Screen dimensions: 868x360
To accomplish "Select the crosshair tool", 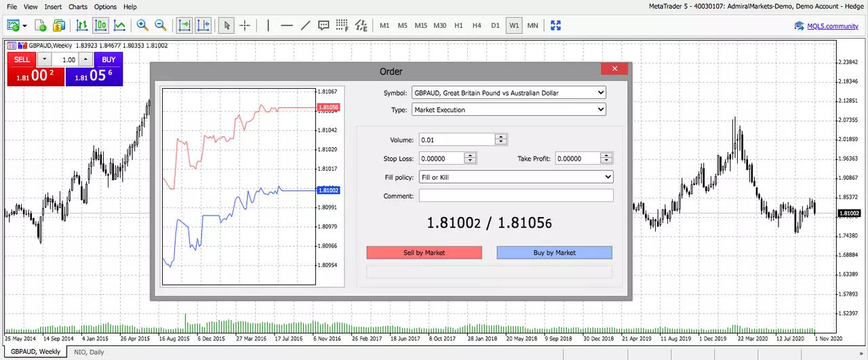I will (x=245, y=26).
